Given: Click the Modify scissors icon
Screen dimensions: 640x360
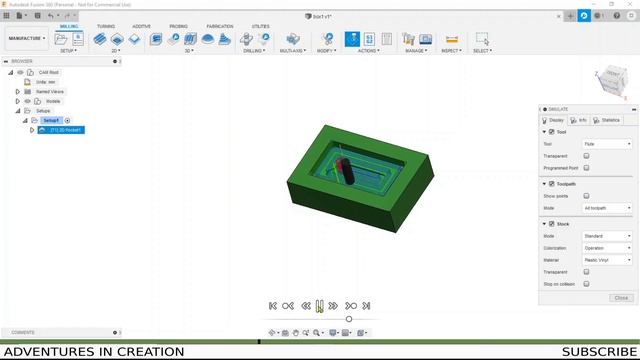Looking at the screenshot, I should click(x=327, y=39).
